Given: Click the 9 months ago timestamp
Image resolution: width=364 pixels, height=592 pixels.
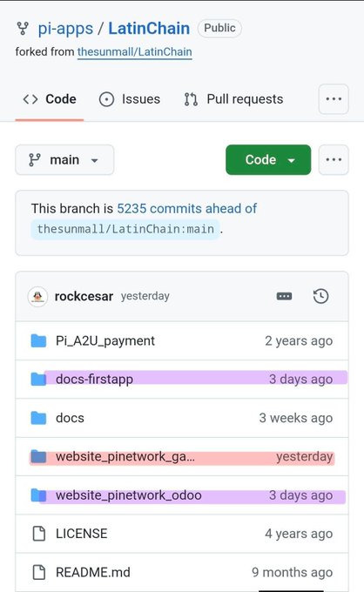Looking at the screenshot, I should (x=293, y=572).
